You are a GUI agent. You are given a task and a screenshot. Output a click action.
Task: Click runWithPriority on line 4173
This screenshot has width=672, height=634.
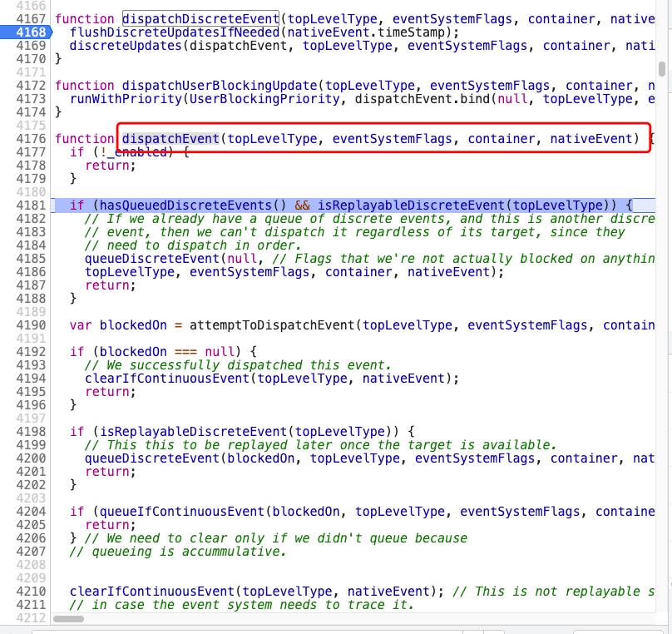click(x=126, y=98)
